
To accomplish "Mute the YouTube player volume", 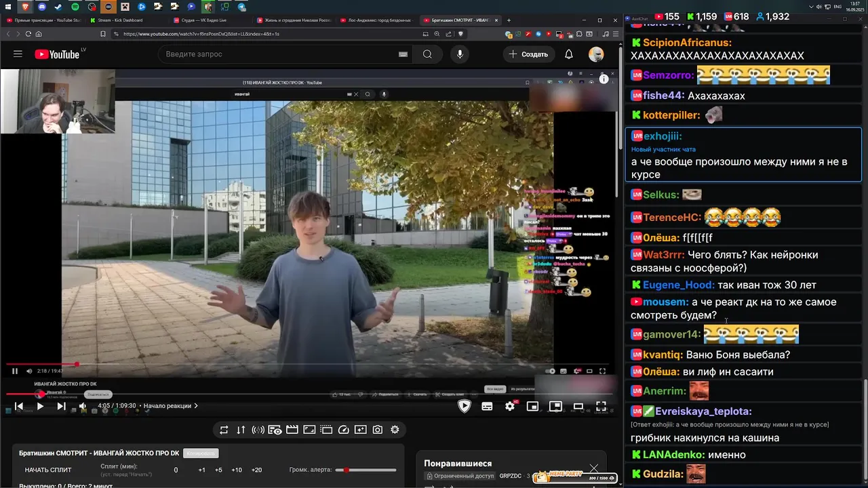I will tap(83, 406).
